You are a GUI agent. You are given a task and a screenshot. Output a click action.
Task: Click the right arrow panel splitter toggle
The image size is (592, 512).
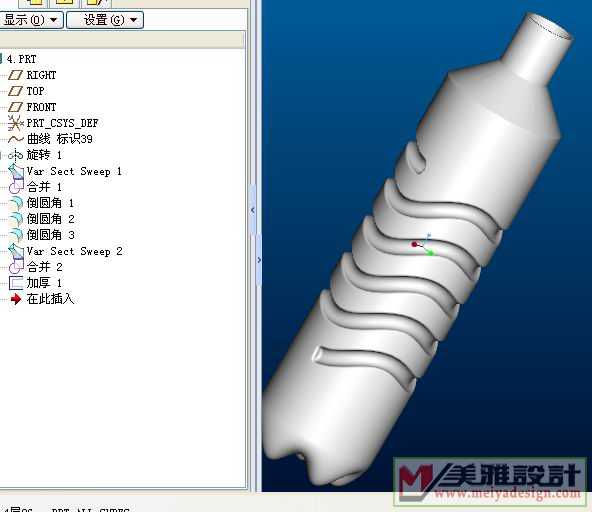pos(259,260)
